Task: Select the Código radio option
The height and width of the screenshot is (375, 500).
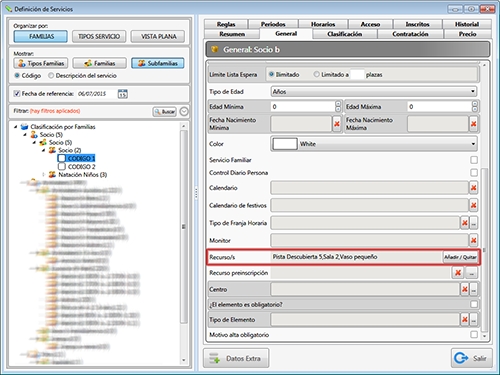Action: pyautogui.click(x=17, y=76)
